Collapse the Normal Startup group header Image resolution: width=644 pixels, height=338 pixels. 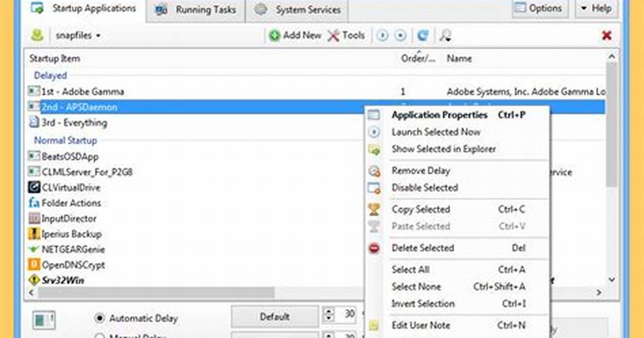[65, 140]
